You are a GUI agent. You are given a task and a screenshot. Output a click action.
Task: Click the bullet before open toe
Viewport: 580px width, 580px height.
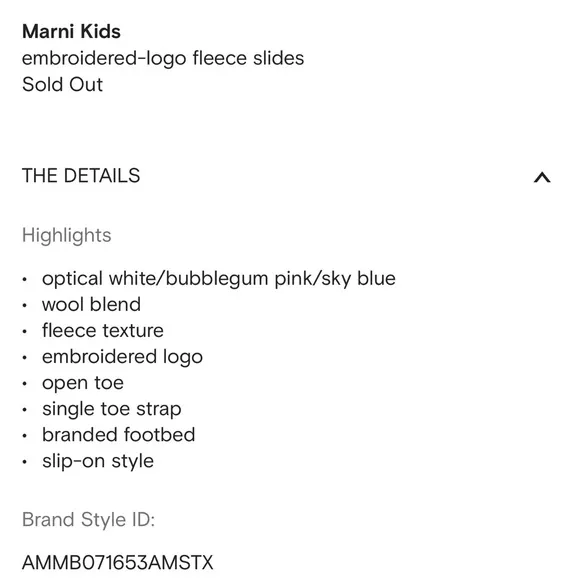pyautogui.click(x=25, y=384)
